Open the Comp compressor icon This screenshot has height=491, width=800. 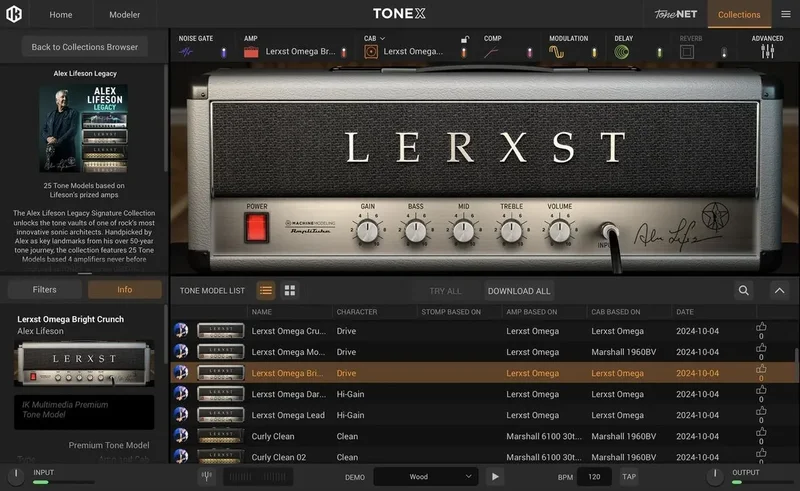(x=491, y=52)
